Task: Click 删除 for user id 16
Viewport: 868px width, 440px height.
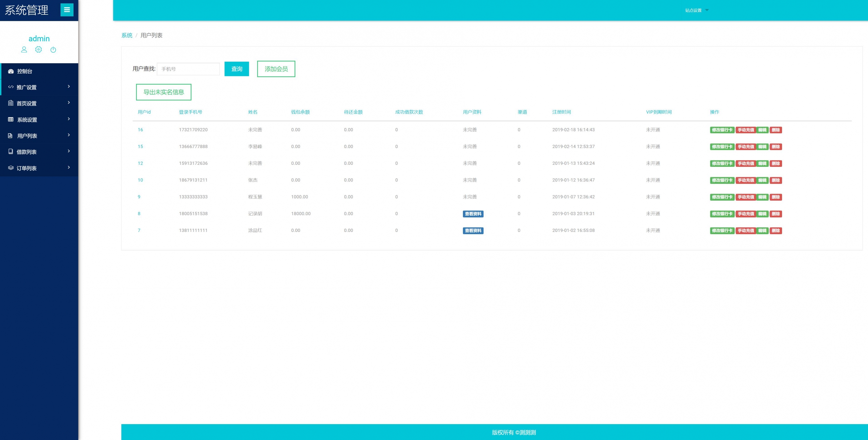Action: tap(775, 130)
